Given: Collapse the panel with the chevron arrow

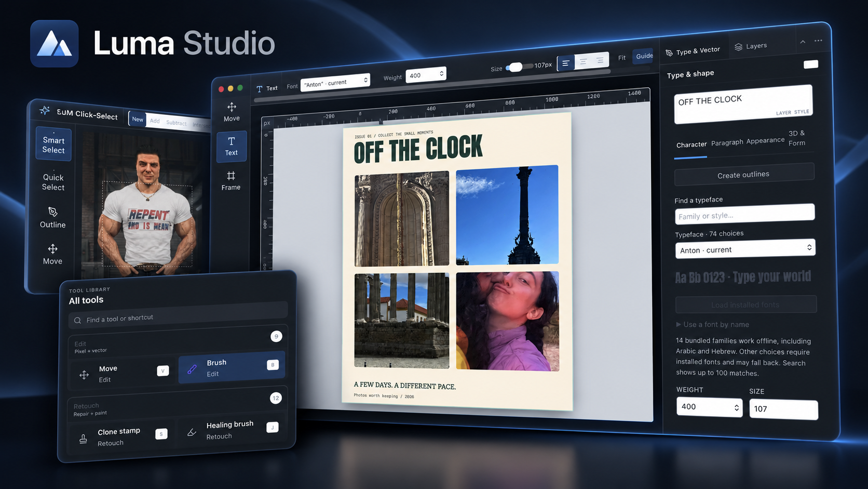Looking at the screenshot, I should tap(803, 42).
